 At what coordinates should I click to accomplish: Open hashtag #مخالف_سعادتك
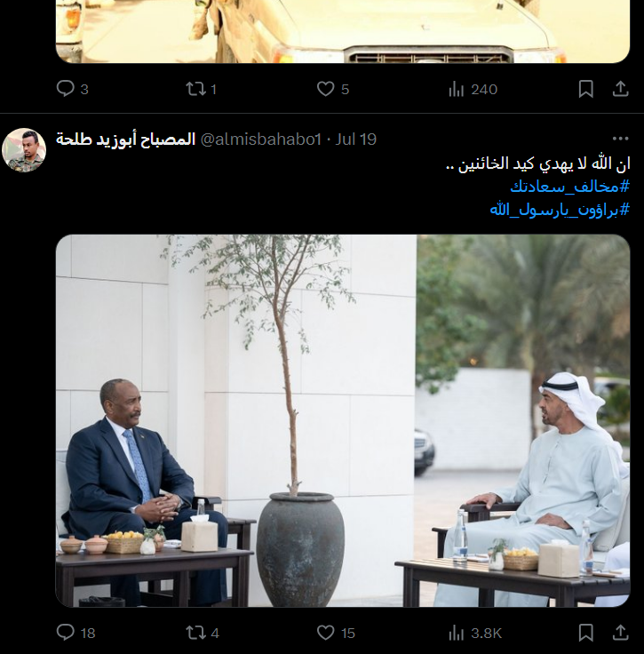569,187
